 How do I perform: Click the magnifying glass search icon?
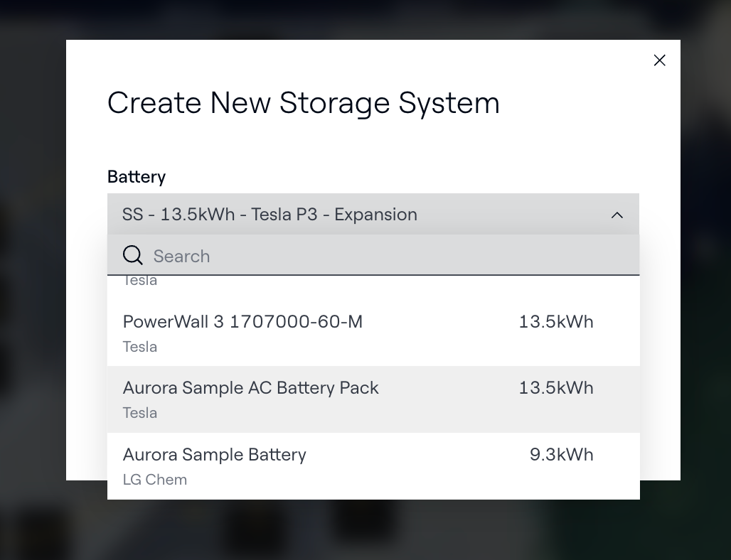[x=133, y=256]
